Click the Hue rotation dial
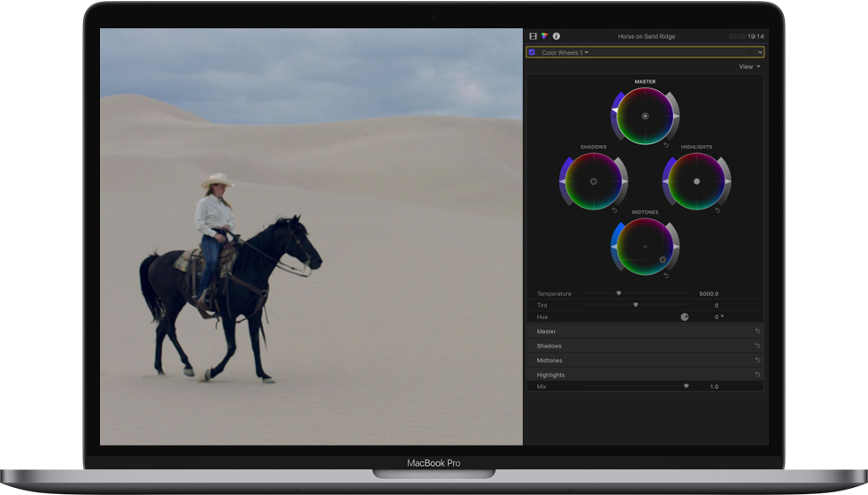Image resolution: width=868 pixels, height=495 pixels. click(685, 316)
